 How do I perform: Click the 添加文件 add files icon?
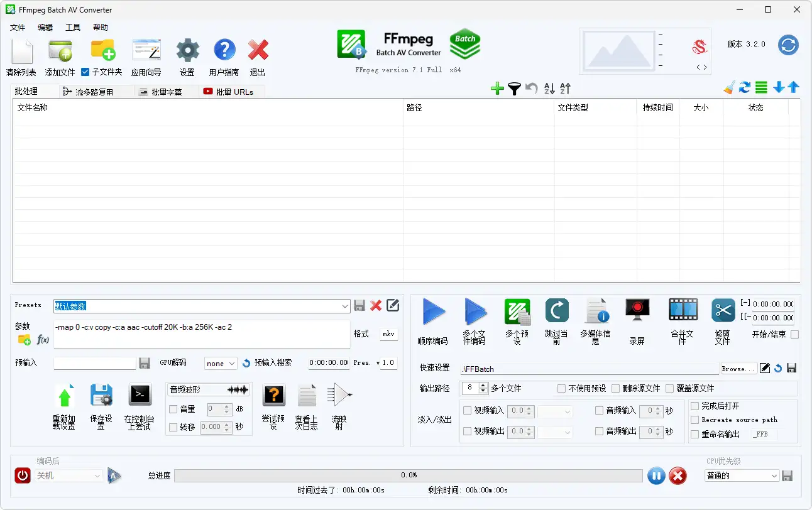[60, 50]
